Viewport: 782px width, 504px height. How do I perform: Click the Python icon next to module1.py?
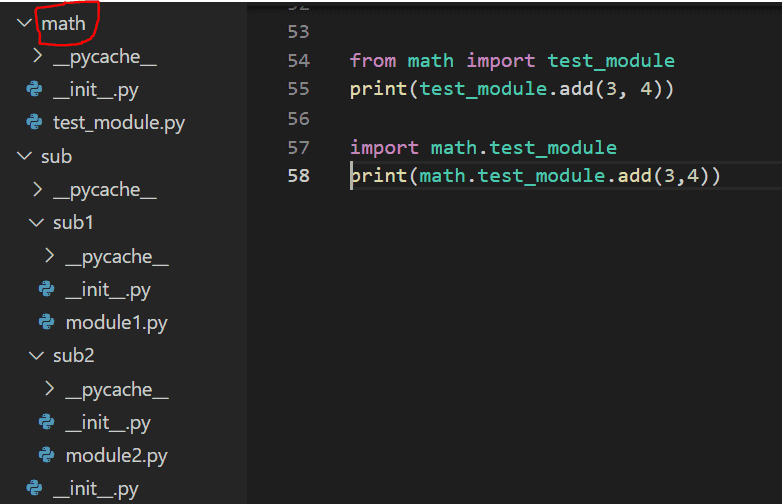46,323
